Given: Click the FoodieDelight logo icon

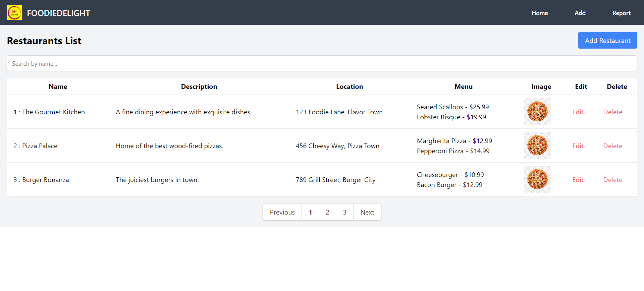Looking at the screenshot, I should pyautogui.click(x=14, y=13).
